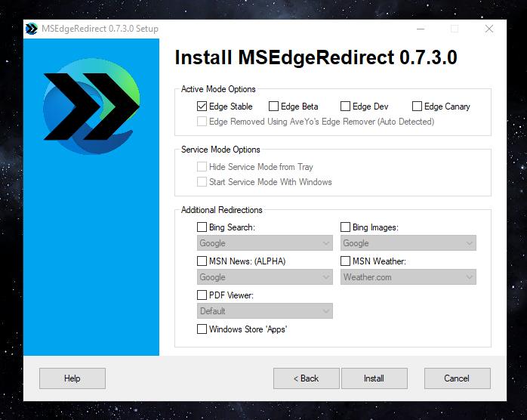
Task: Click the 'Install MSEdgeRedirect 0.7.3.0' heading
Action: [316, 57]
